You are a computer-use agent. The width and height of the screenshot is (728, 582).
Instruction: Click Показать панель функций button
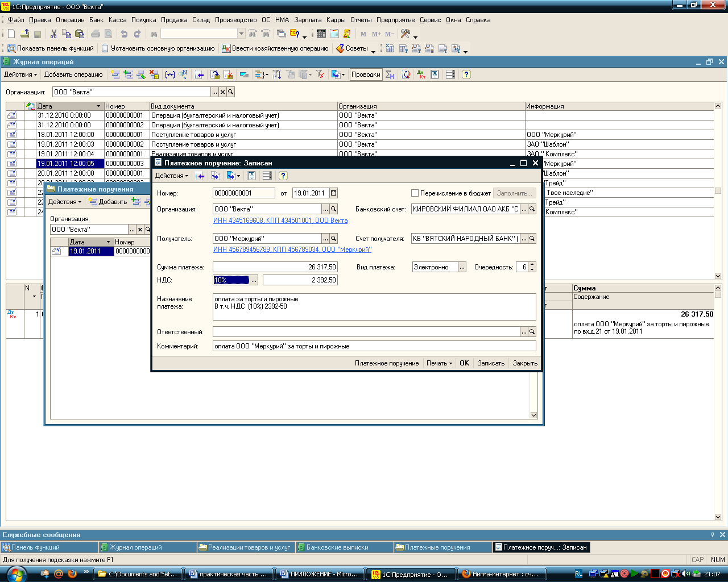[50, 48]
